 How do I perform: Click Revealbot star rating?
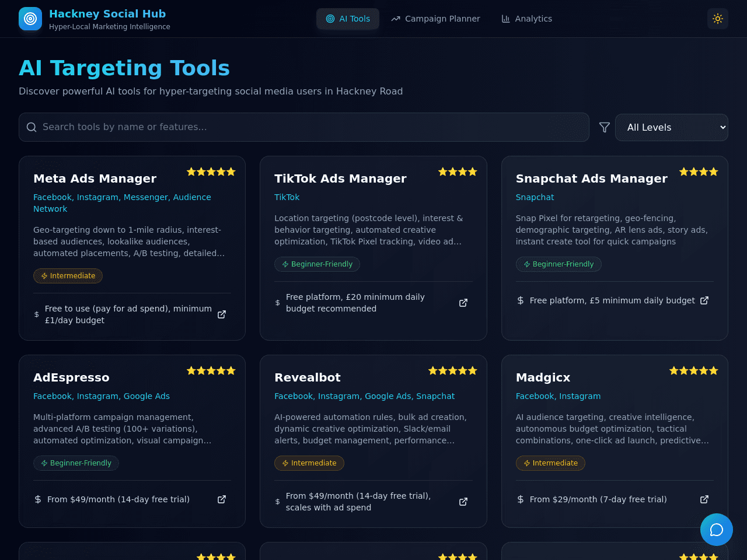453,370
